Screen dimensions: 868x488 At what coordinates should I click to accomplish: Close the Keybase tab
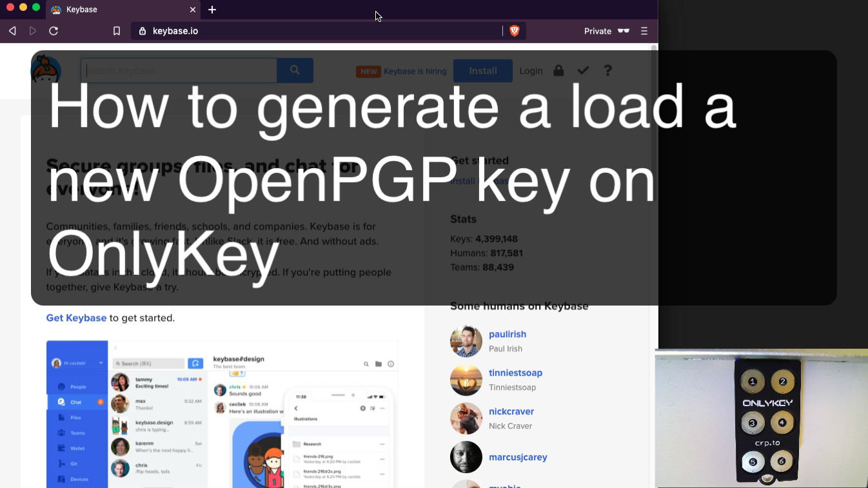(192, 10)
